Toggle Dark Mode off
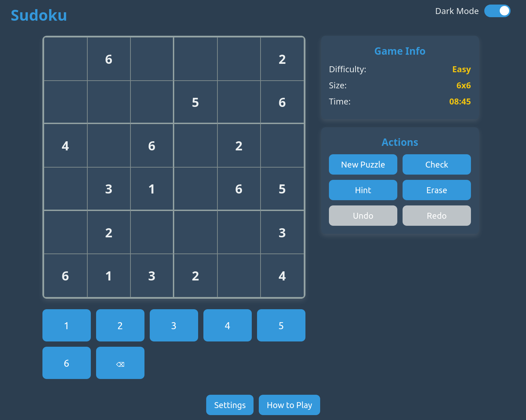 click(497, 11)
